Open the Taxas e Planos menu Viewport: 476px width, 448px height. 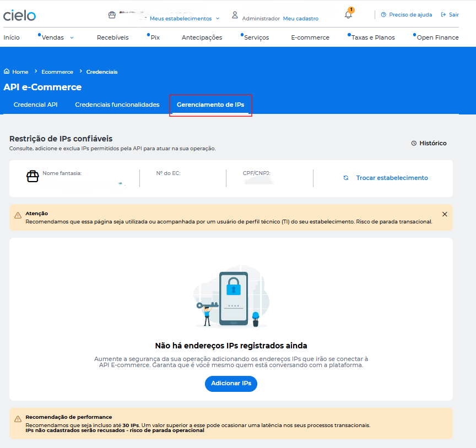click(x=373, y=37)
